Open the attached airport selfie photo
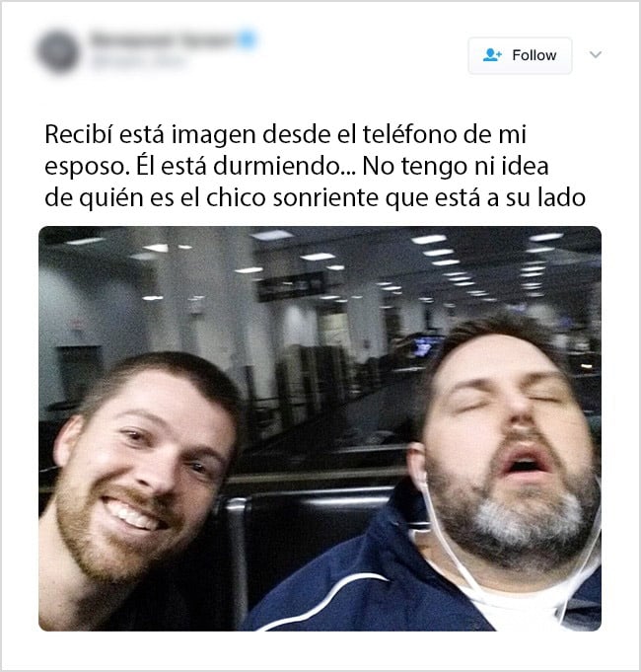Image resolution: width=641 pixels, height=672 pixels. 320,428
